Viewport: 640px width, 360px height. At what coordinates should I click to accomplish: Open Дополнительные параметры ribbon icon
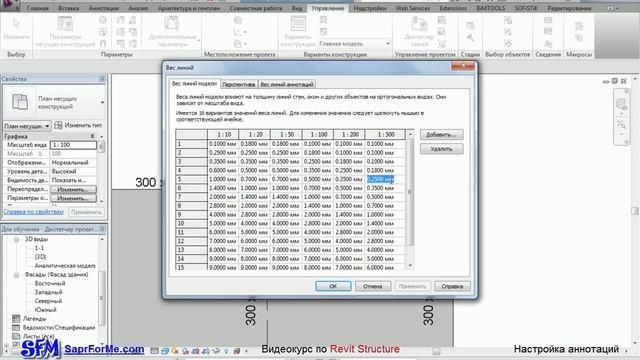(x=172, y=24)
